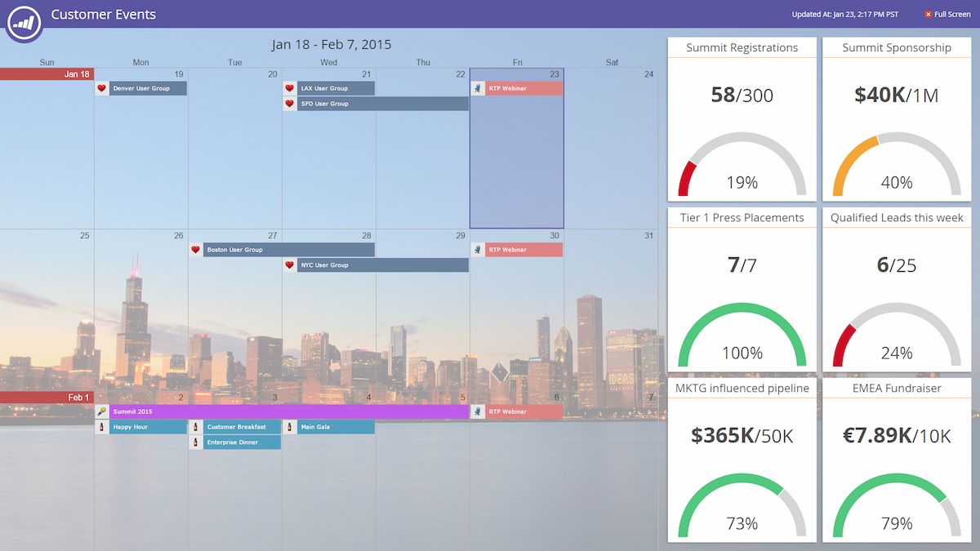Click the microphone icon beside Summit 2015
Image resolution: width=980 pixels, height=551 pixels.
(102, 411)
